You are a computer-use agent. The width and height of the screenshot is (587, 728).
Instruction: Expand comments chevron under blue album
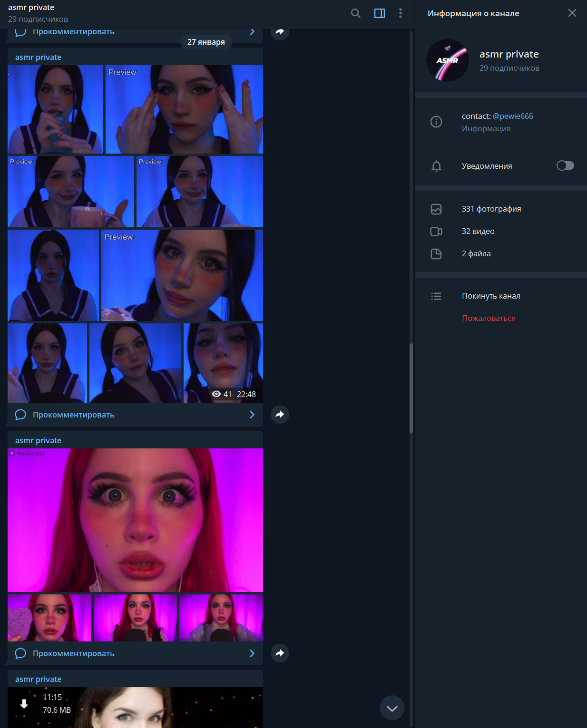[252, 415]
